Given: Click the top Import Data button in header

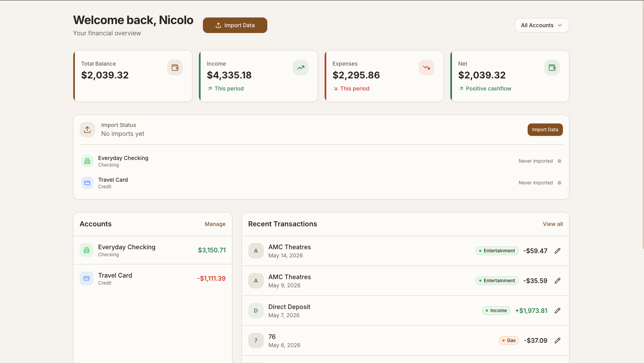Looking at the screenshot, I should coord(235,25).
